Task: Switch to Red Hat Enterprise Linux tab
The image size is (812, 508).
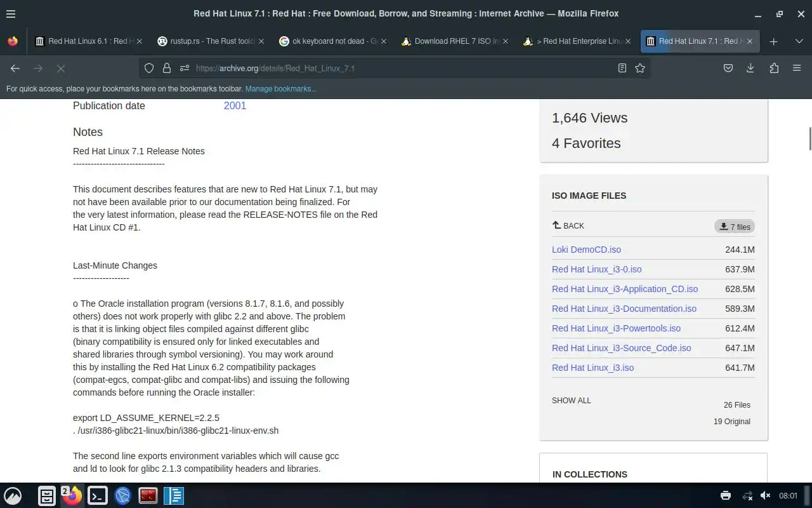Action: [577, 41]
